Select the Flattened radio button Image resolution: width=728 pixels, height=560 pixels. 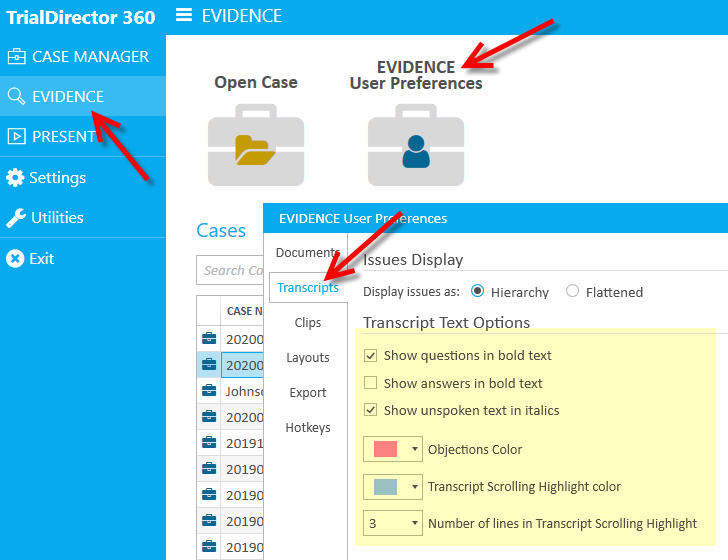pos(572,291)
